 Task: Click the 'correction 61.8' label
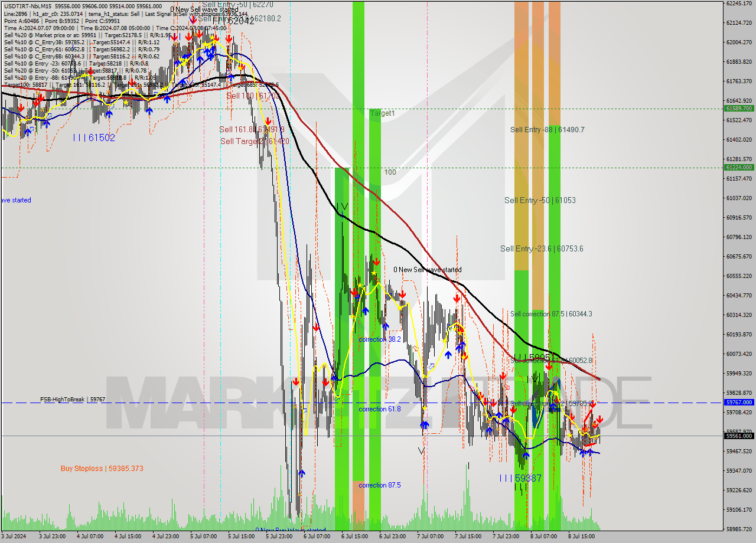(380, 409)
